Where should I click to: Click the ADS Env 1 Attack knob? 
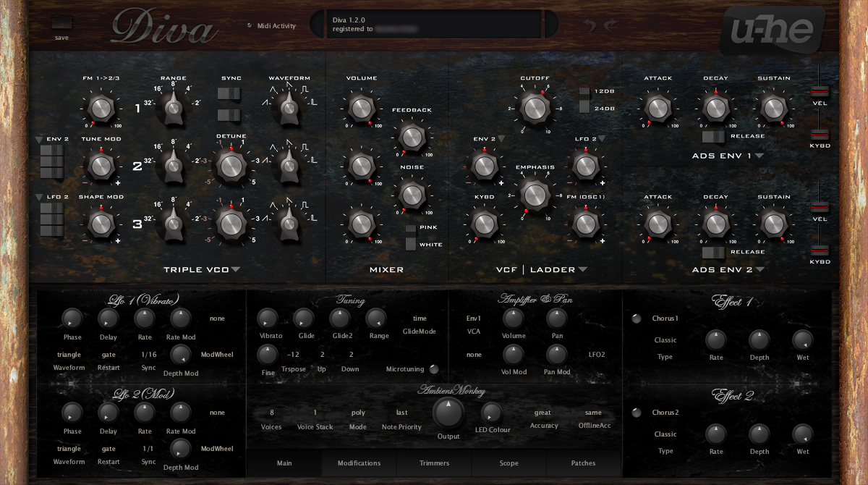click(x=657, y=108)
